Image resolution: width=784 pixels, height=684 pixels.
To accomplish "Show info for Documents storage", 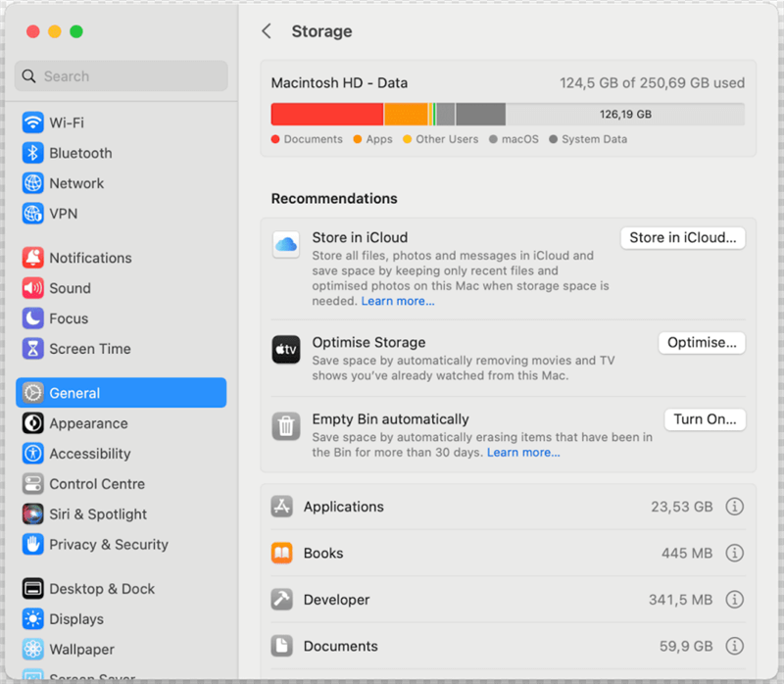I will [x=734, y=646].
